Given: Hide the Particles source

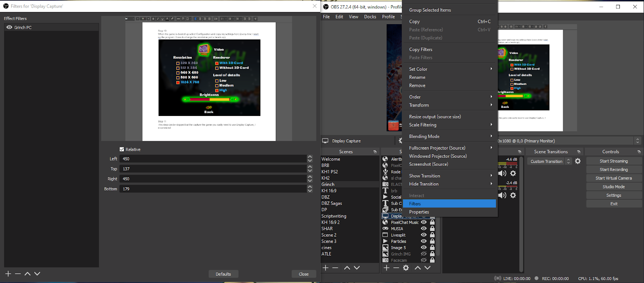Looking at the screenshot, I should tap(424, 241).
